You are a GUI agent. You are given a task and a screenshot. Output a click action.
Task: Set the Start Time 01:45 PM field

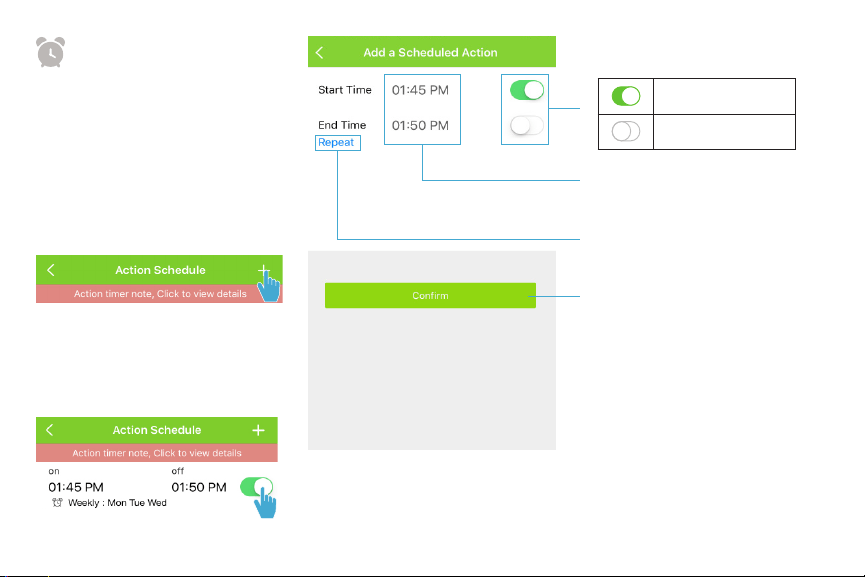(420, 90)
